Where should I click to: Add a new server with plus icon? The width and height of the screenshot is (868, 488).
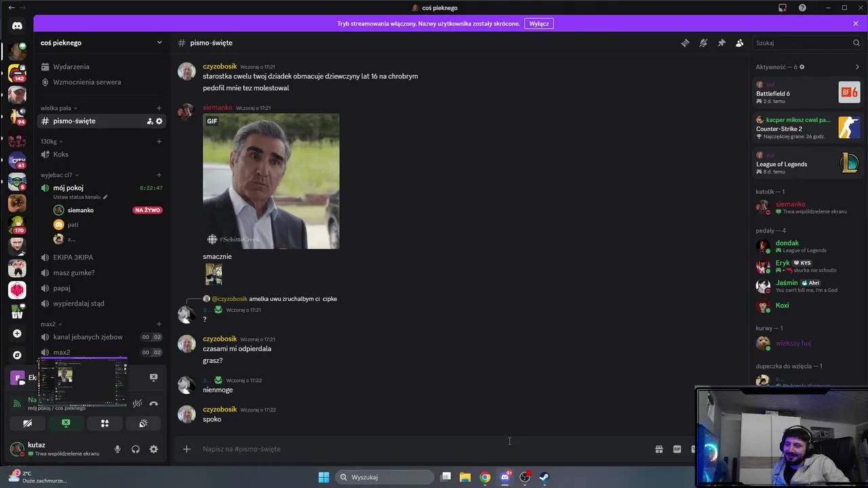click(17, 333)
